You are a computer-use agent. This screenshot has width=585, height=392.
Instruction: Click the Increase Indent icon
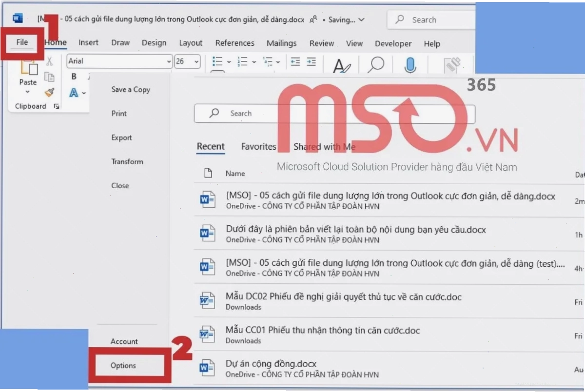[312, 62]
